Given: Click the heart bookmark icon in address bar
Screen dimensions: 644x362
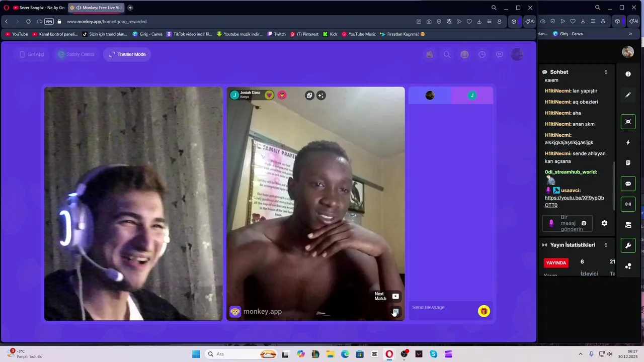Looking at the screenshot, I should [469, 22].
